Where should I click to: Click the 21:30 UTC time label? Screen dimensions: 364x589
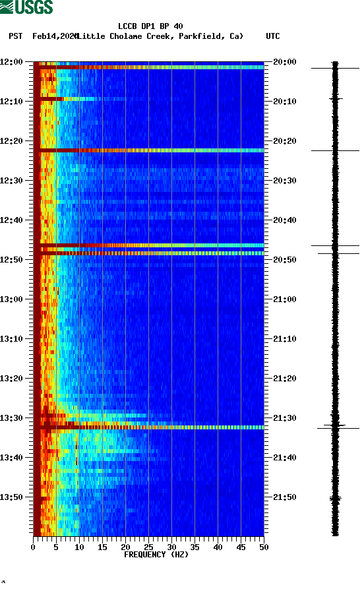pyautogui.click(x=285, y=418)
